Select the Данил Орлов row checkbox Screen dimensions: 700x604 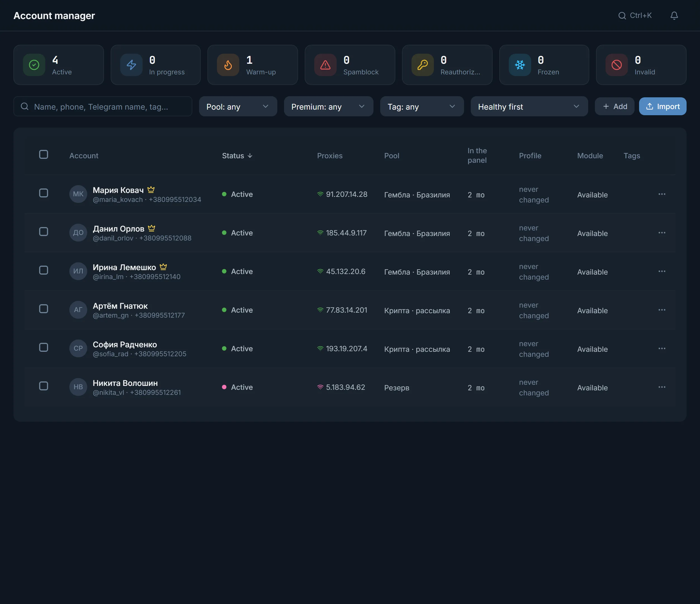pyautogui.click(x=44, y=232)
